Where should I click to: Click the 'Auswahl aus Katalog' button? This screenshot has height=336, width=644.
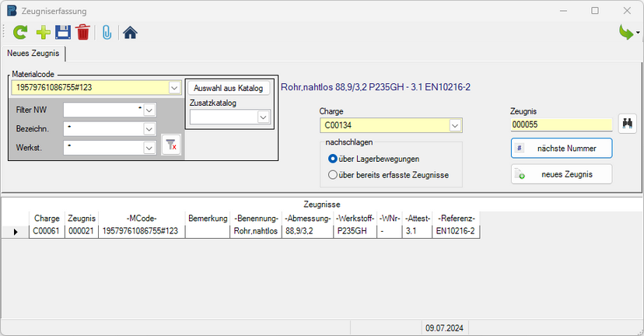[x=228, y=88]
